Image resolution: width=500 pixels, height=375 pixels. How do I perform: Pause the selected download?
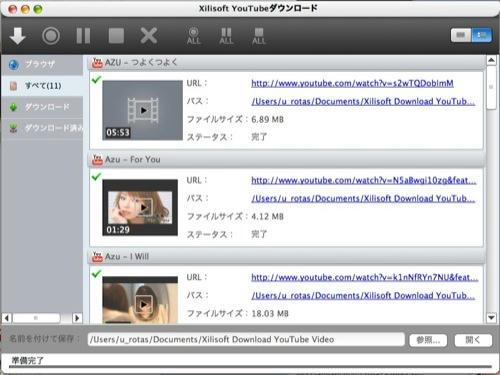(83, 36)
